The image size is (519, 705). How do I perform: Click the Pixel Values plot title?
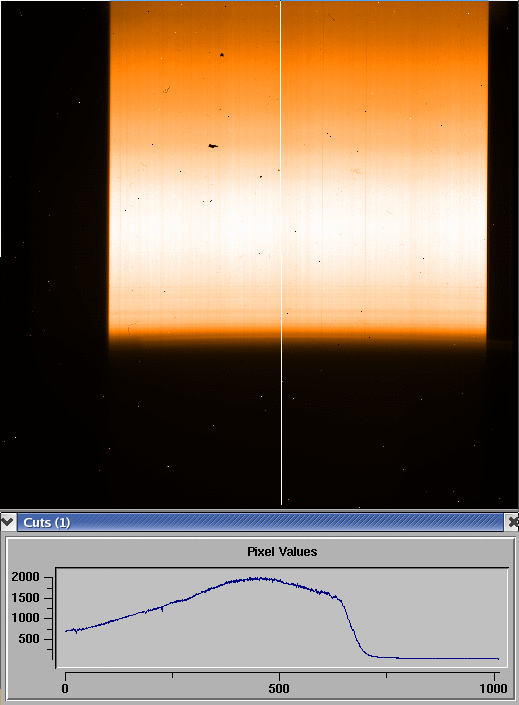(x=282, y=552)
